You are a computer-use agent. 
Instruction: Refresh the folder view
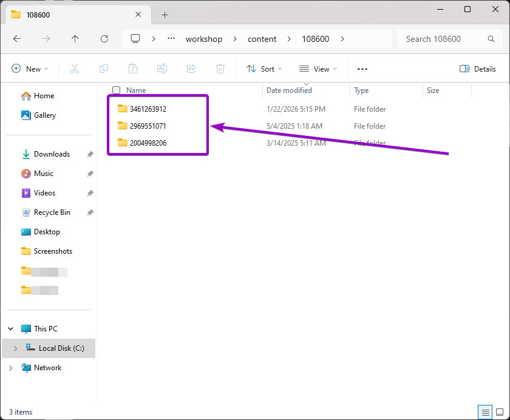tap(104, 38)
